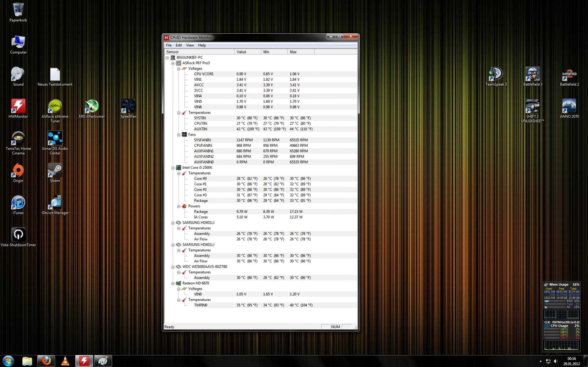Image resolution: width=588 pixels, height=367 pixels.
Task: Launch the ANNO 2070 shortcut
Action: (x=569, y=109)
